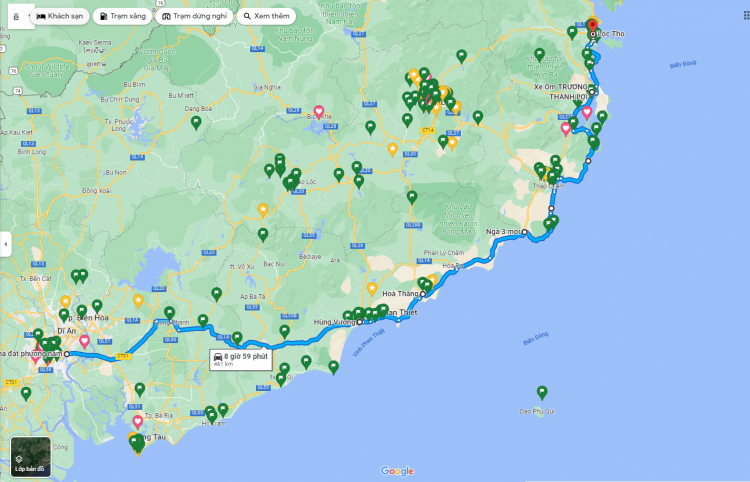The width and height of the screenshot is (750, 482).
Task: Click the CT01 expressway shield
Action: pos(123,356)
